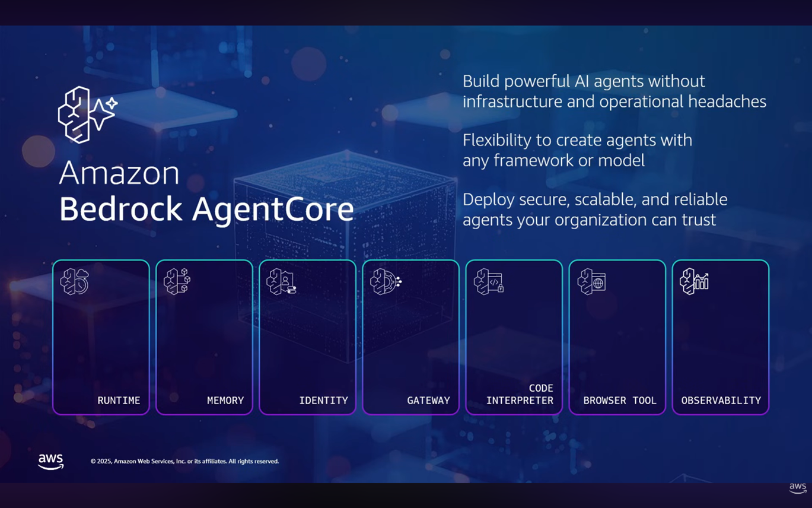Click 'Flexibility to create agents with' text
The width and height of the screenshot is (812, 508).
click(x=577, y=140)
